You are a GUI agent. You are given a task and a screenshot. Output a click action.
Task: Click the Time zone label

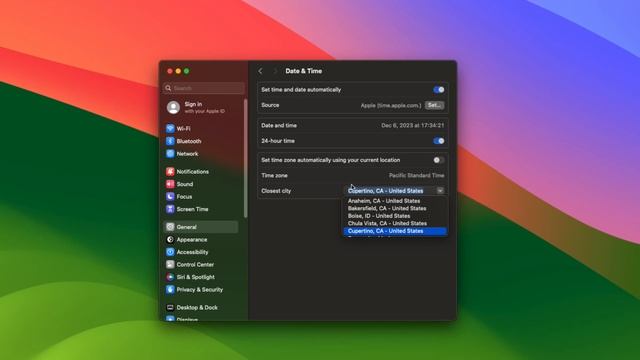click(274, 176)
